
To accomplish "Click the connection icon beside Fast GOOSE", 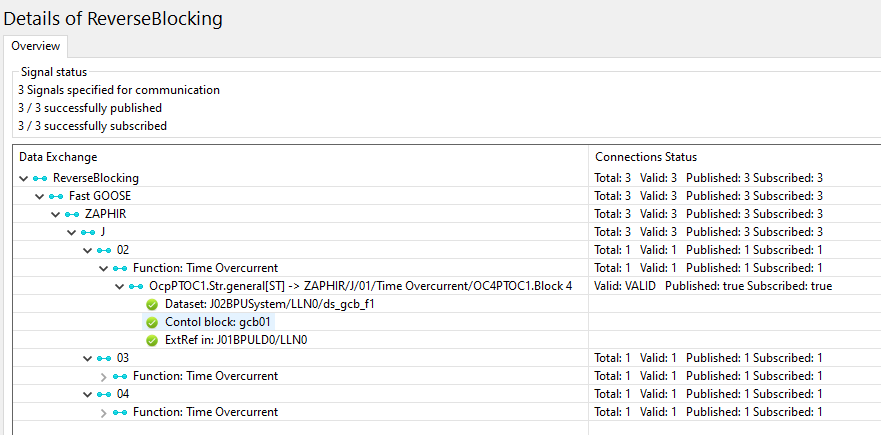I will click(56, 196).
